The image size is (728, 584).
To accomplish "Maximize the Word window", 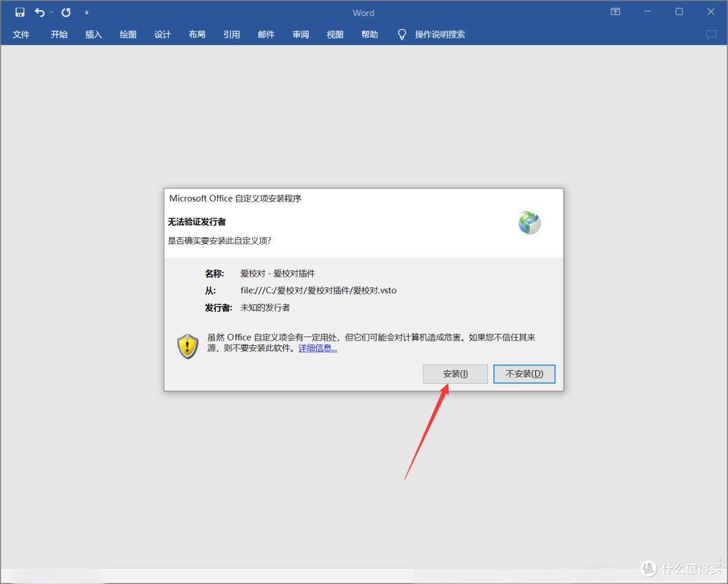I will pos(679,11).
